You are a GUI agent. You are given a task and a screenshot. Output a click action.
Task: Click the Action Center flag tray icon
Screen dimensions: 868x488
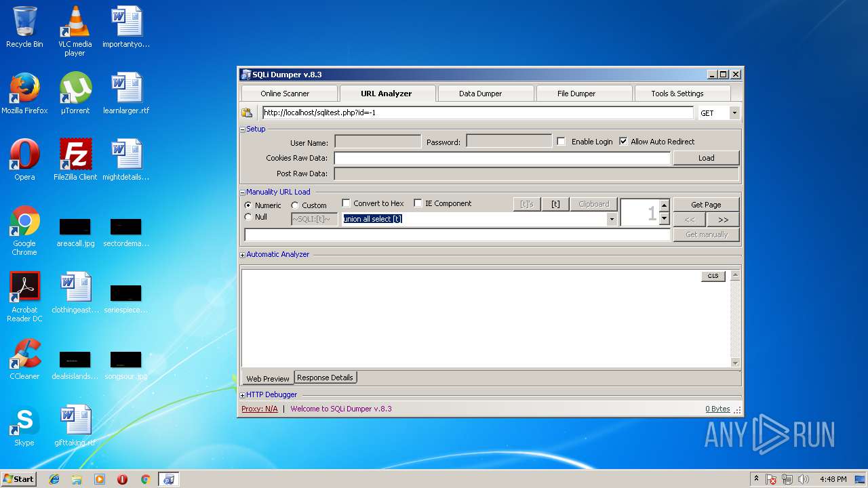(x=772, y=479)
